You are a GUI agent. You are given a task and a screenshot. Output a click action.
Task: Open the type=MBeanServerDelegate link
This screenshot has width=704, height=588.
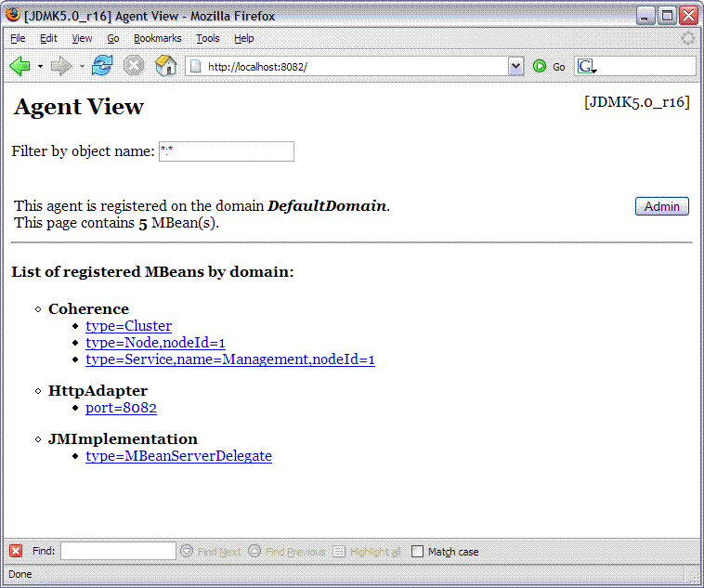pos(178,456)
